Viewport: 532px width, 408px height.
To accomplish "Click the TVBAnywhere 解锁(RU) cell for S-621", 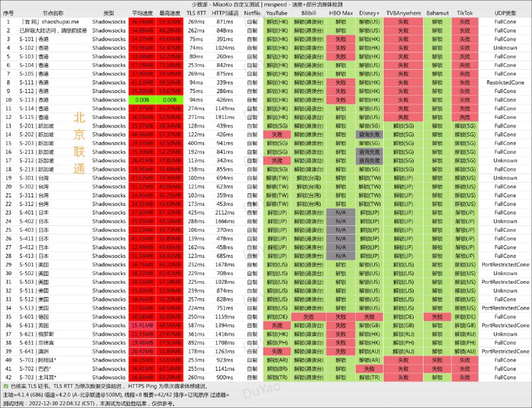I will [404, 334].
